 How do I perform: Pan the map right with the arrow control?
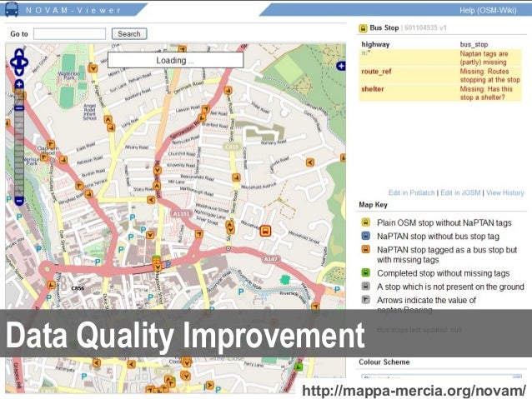pos(25,62)
